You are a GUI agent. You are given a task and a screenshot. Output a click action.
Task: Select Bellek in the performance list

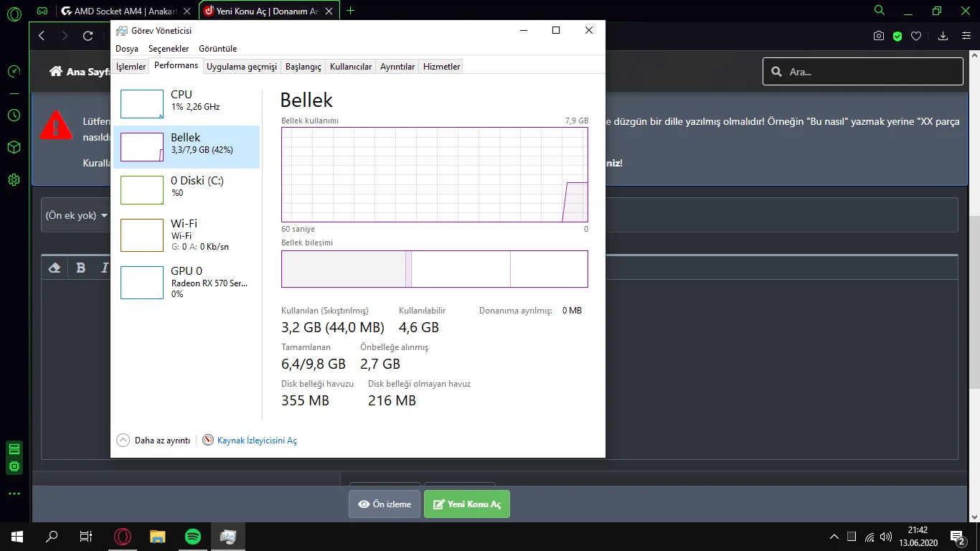click(187, 147)
